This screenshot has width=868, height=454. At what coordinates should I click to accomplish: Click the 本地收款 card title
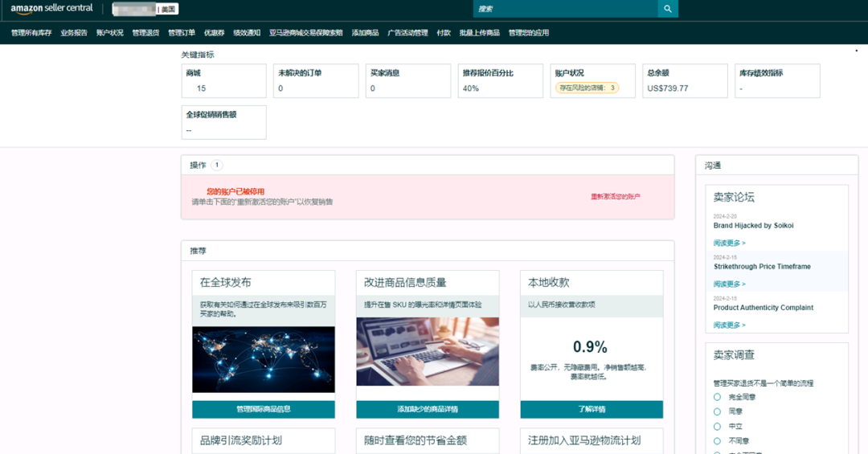tap(549, 282)
